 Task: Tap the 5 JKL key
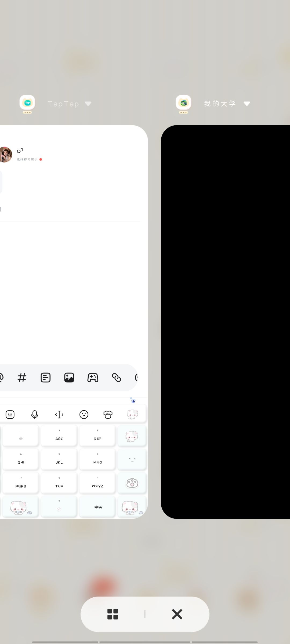[59, 459]
